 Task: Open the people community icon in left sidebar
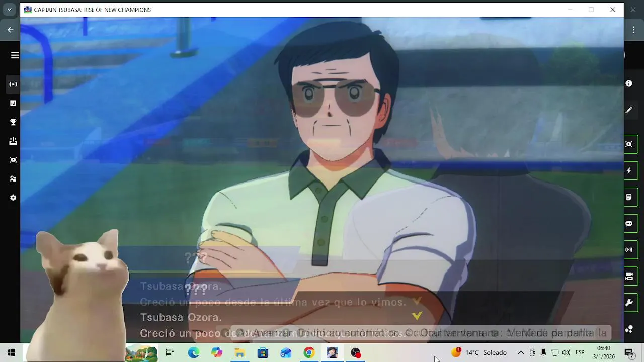pyautogui.click(x=13, y=179)
